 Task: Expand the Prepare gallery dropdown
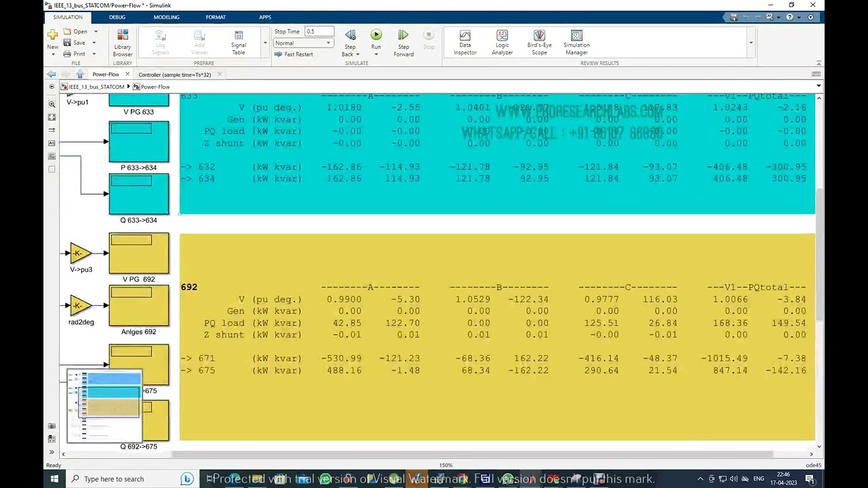coord(264,43)
